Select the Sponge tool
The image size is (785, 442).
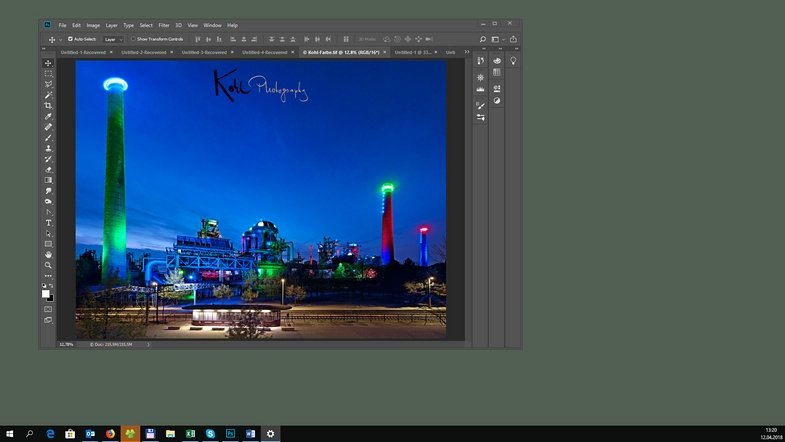[48, 201]
